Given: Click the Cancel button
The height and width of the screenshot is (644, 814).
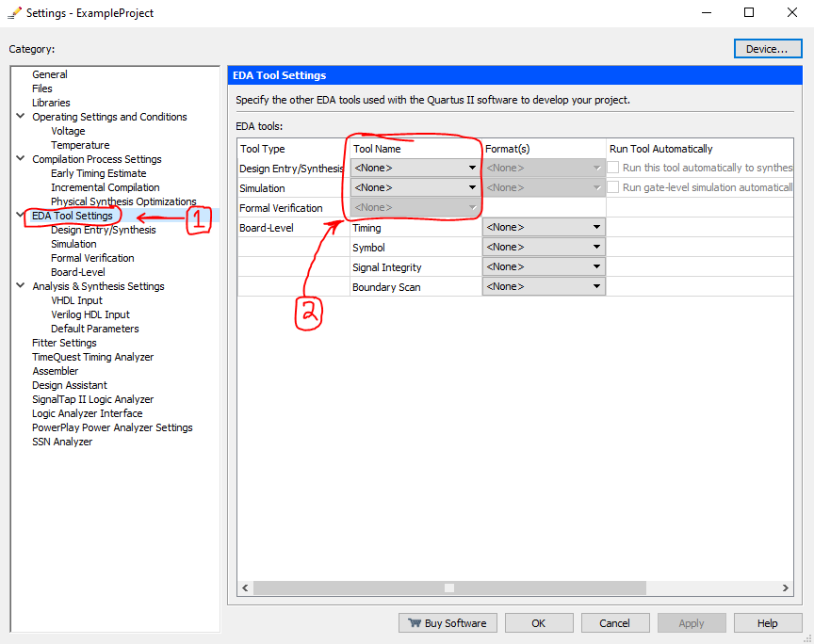Looking at the screenshot, I should tap(614, 622).
